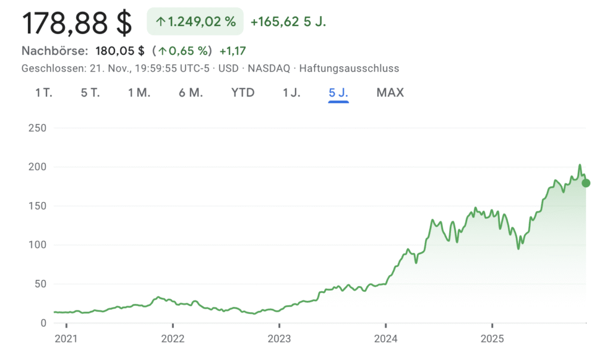Image resolution: width=610 pixels, height=364 pixels.
Task: Switch to the 5 T. range
Action: pos(90,92)
